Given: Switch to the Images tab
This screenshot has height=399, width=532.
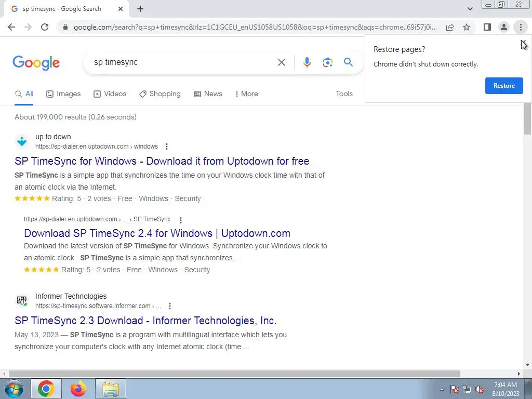Looking at the screenshot, I should coord(63,94).
